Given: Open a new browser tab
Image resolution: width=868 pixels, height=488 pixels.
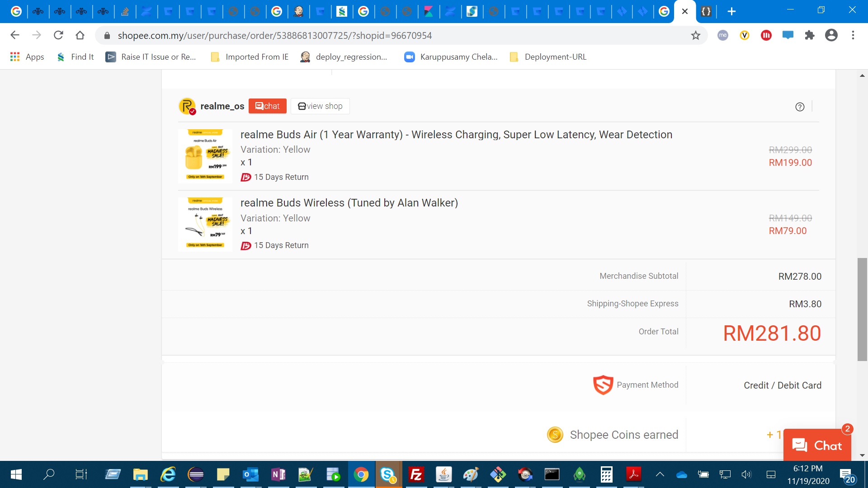Looking at the screenshot, I should (x=731, y=11).
